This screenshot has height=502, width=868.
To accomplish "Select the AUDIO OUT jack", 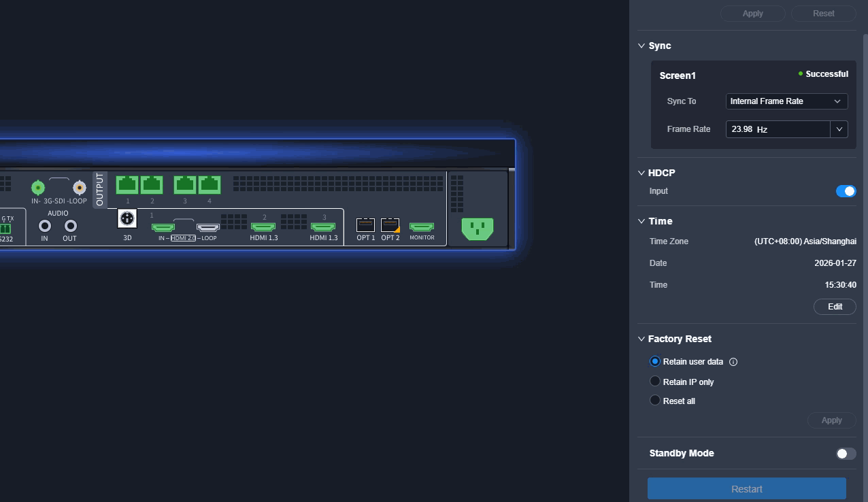I will click(x=70, y=226).
